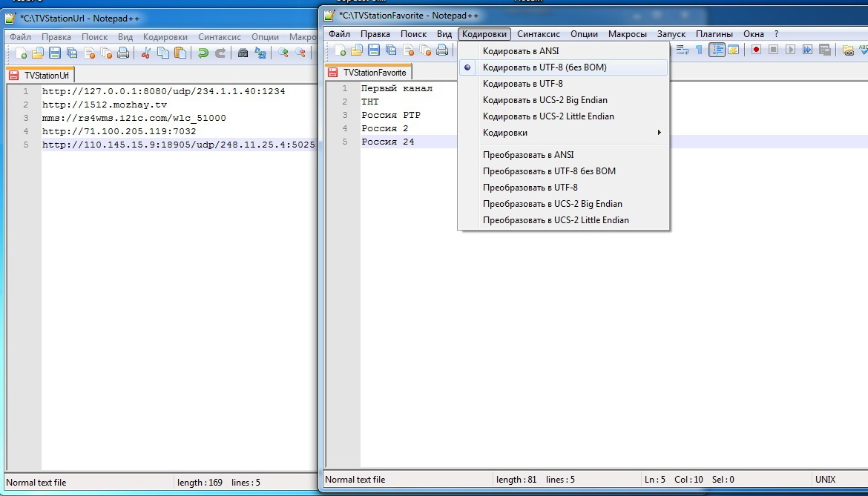Open Правка menu in TVStationFavorite window
Screen dimensions: 868x496
(x=375, y=34)
